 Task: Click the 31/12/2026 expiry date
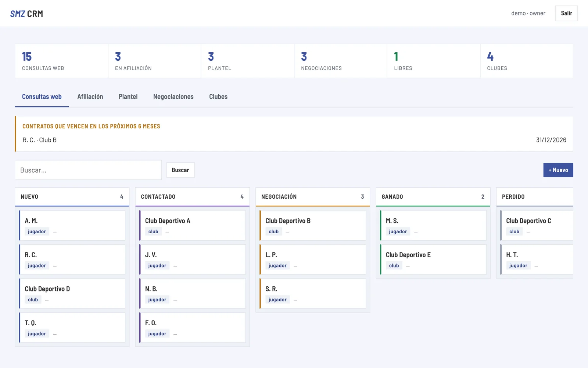coord(551,140)
